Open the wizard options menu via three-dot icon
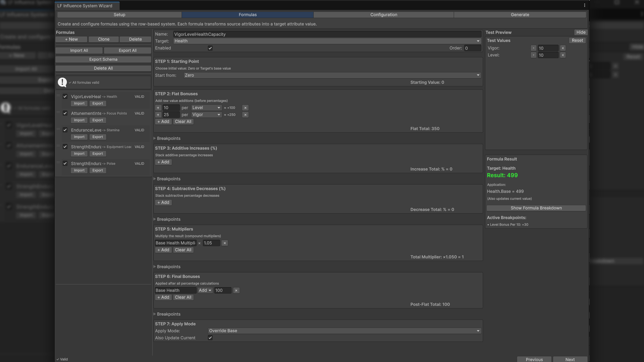Image resolution: width=644 pixels, height=362 pixels. pos(584,5)
